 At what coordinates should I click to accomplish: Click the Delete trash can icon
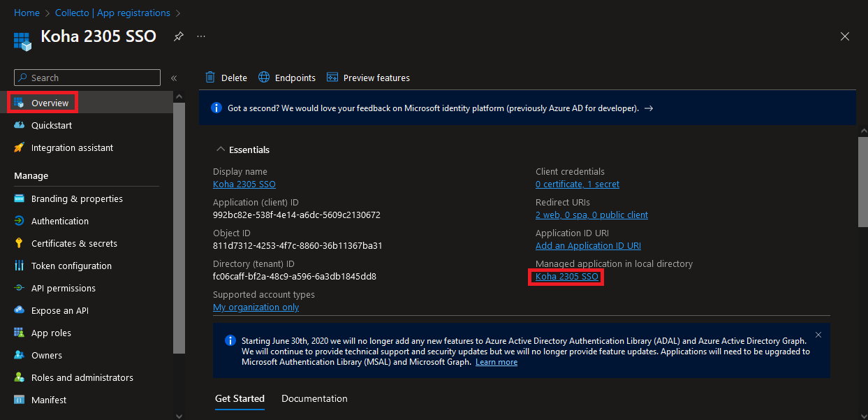(209, 77)
